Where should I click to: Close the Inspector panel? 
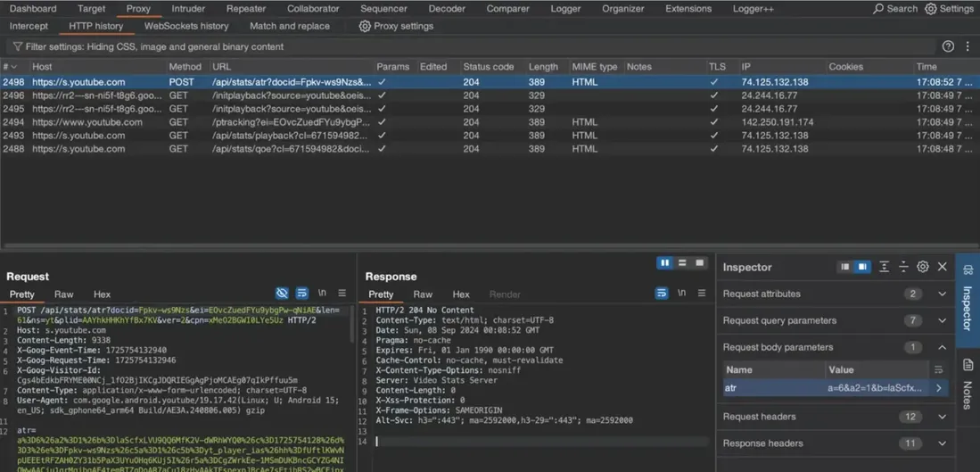point(943,267)
